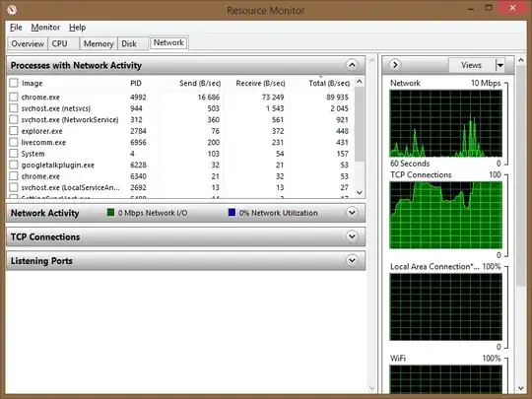Click the 60 Seconds graph label
The width and height of the screenshot is (532, 399).
tap(410, 164)
